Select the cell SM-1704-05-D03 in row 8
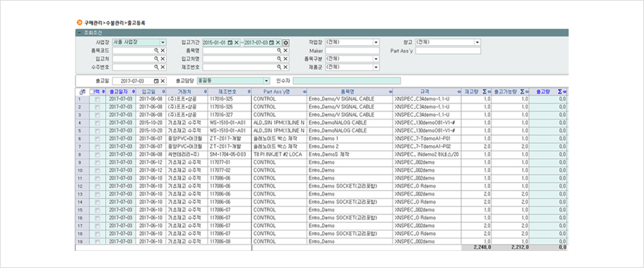644x268 pixels. point(229,155)
